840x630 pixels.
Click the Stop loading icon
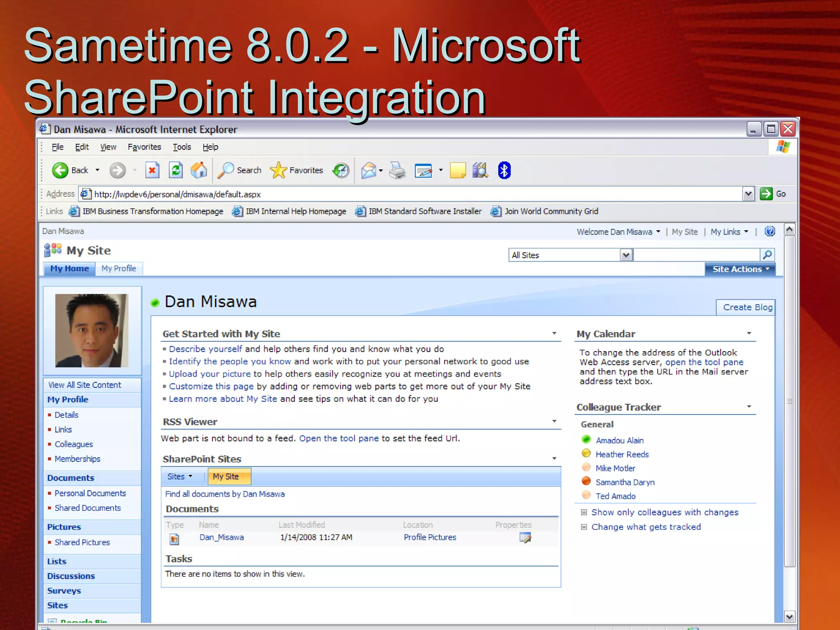point(152,170)
